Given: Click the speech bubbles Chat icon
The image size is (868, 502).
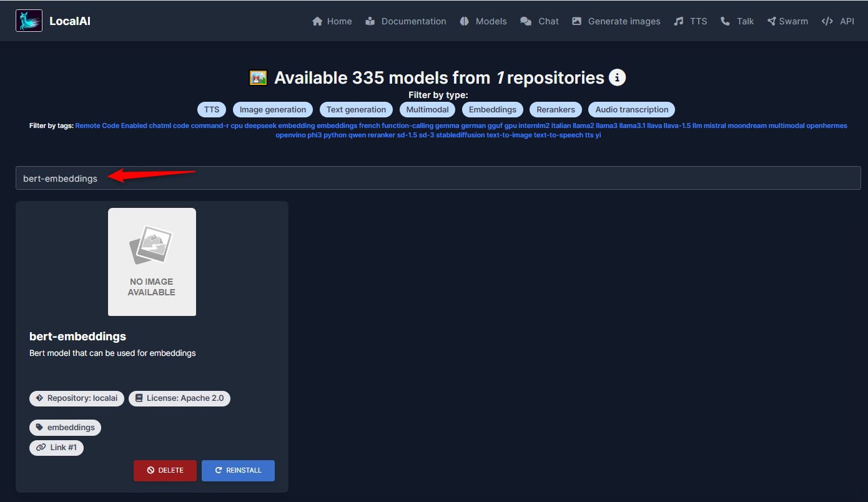Looking at the screenshot, I should click(x=526, y=21).
